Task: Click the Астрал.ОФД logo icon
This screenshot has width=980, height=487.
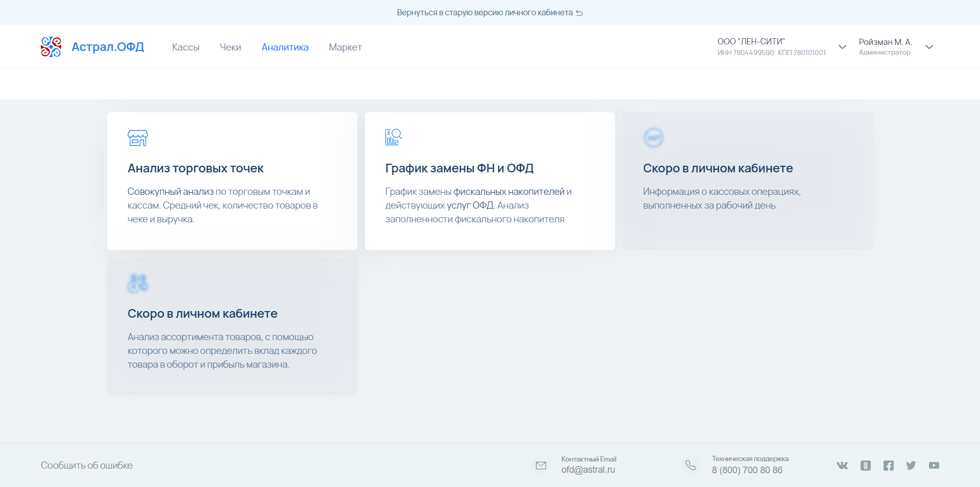Action: [51, 47]
